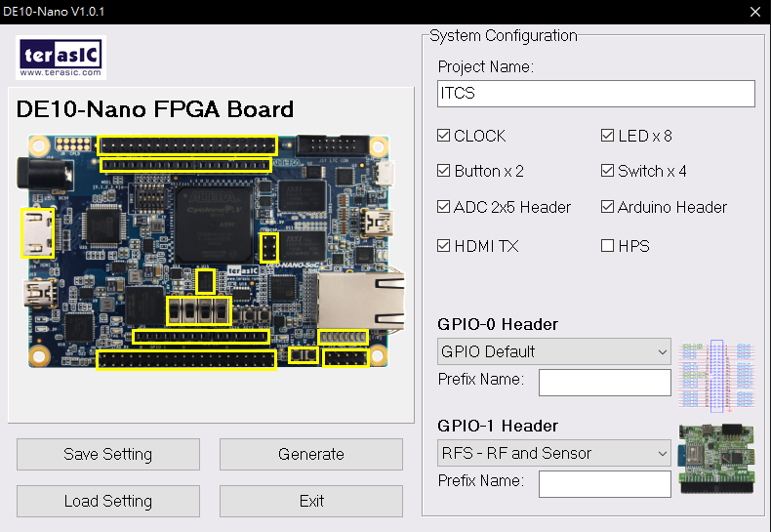Click the System Configuration group label
The width and height of the screenshot is (771, 532).
click(504, 35)
